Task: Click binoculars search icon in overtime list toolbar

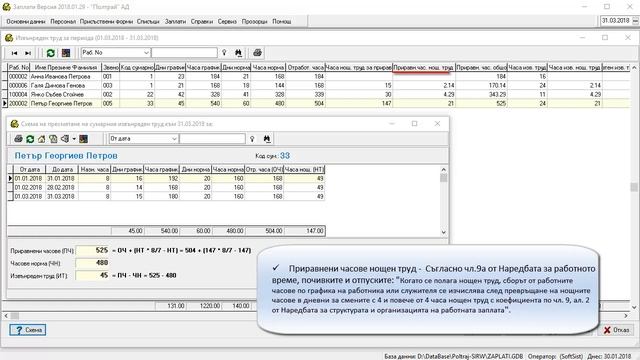Action: (x=238, y=53)
